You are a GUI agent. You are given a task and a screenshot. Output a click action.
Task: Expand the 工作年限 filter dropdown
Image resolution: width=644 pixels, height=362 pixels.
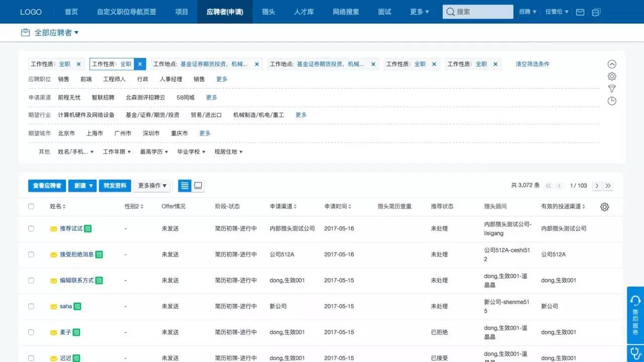tap(117, 152)
